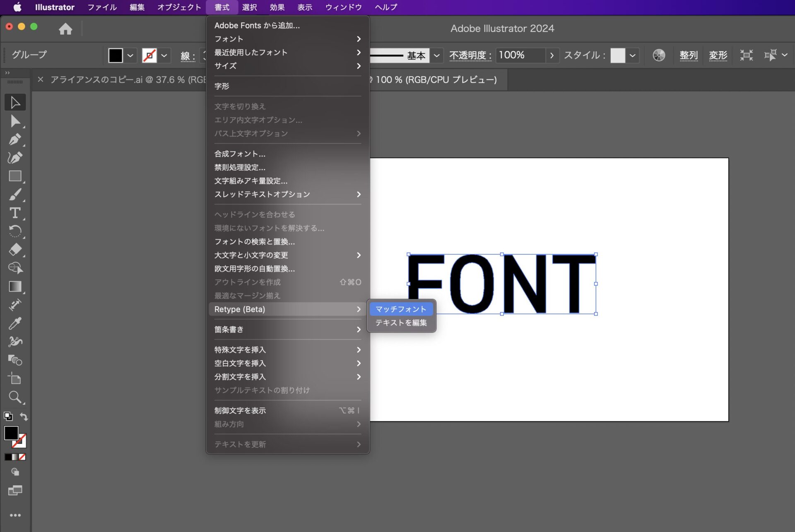Set color mode to None
The width and height of the screenshot is (795, 532).
[22, 457]
